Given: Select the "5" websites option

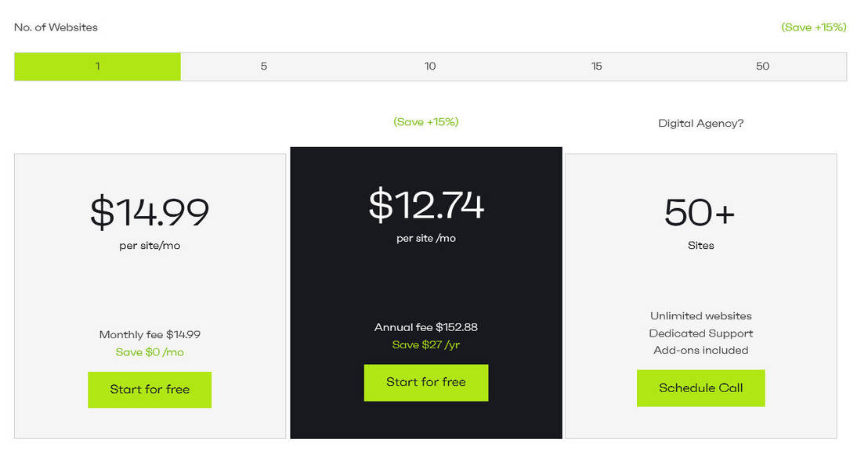Looking at the screenshot, I should (263, 67).
